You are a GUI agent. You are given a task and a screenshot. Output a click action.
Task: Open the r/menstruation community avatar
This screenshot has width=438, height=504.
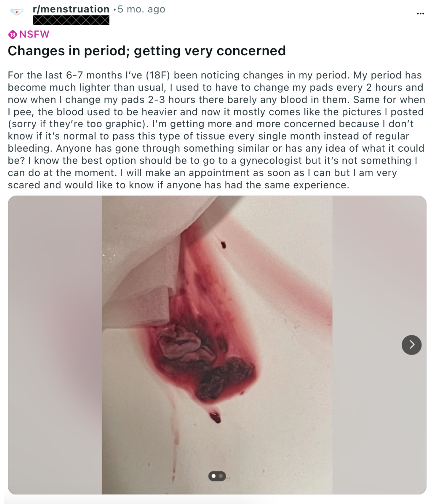pos(16,12)
